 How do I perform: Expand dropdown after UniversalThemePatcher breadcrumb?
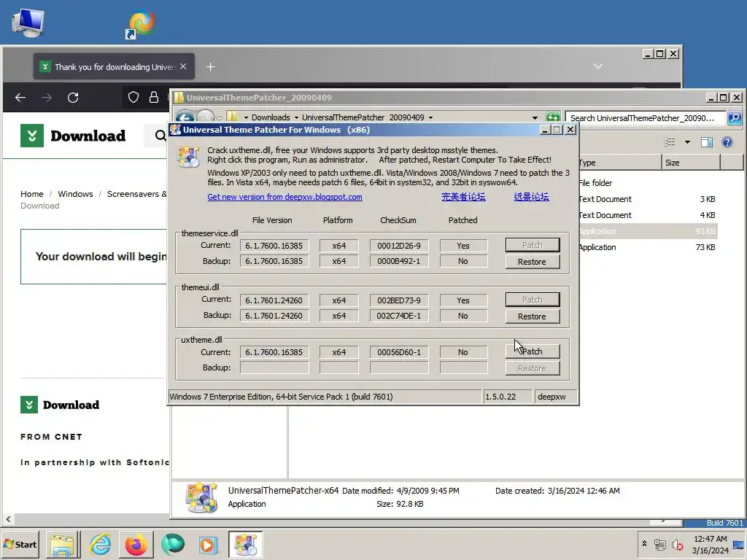pyautogui.click(x=430, y=117)
